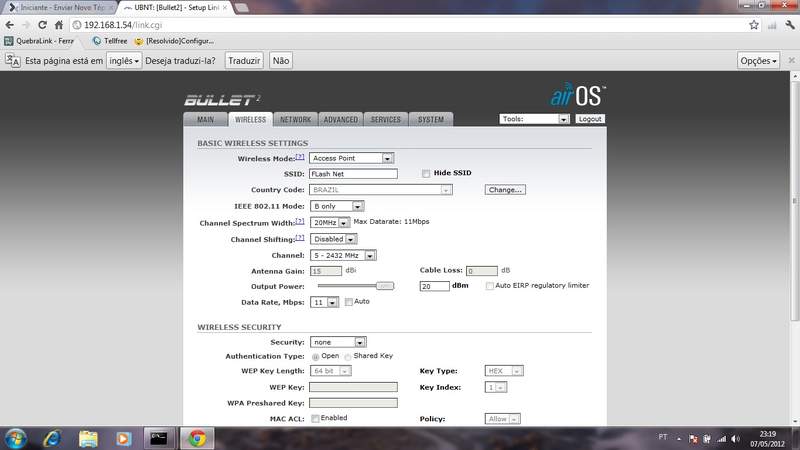Open IEEE 802.11 Mode dropdown
Screen dimensions: 800x450
[x=337, y=206]
